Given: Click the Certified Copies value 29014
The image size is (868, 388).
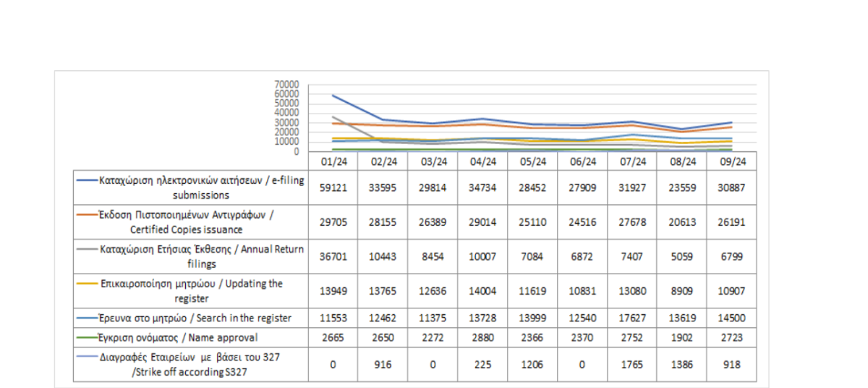Looking at the screenshot, I should tap(482, 223).
